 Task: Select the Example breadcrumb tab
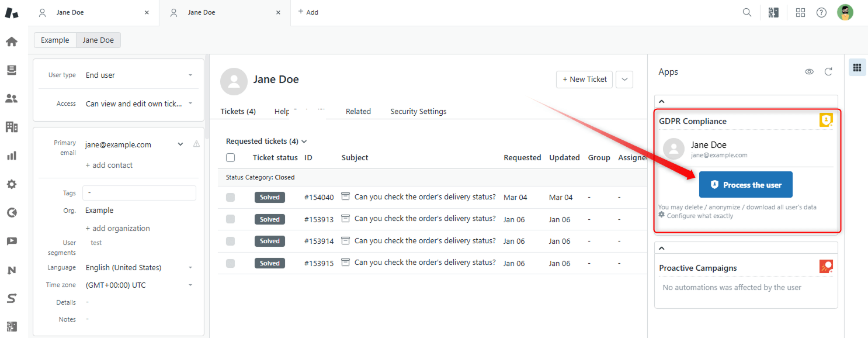[x=55, y=40]
